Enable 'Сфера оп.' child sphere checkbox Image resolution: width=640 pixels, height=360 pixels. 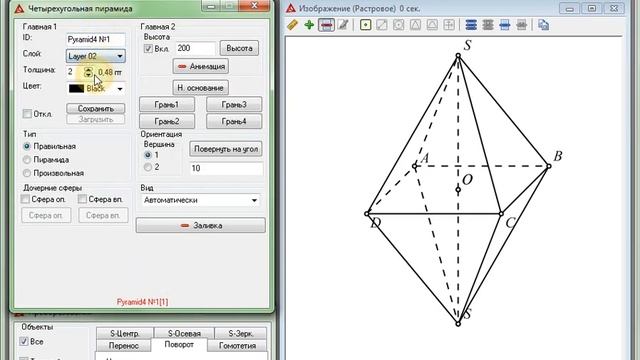coord(25,199)
